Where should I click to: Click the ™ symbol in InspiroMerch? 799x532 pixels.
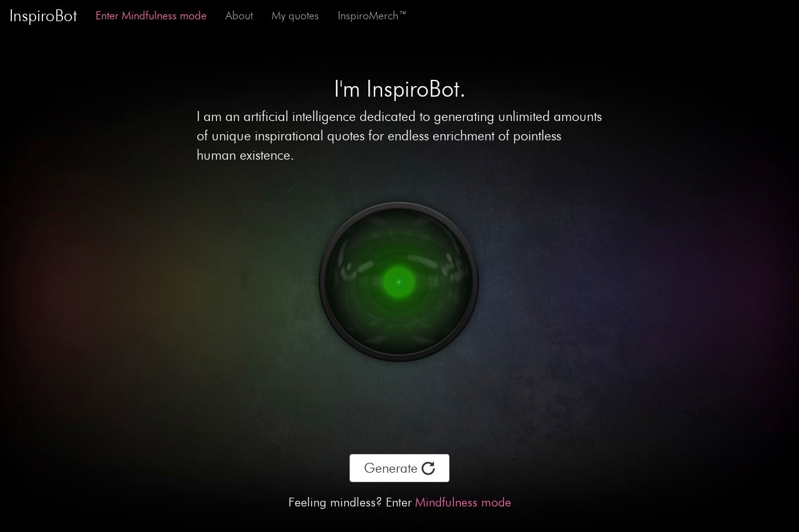point(403,14)
